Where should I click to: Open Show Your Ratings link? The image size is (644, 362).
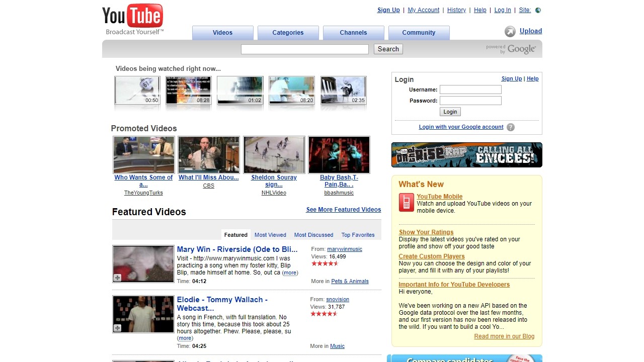[426, 232]
